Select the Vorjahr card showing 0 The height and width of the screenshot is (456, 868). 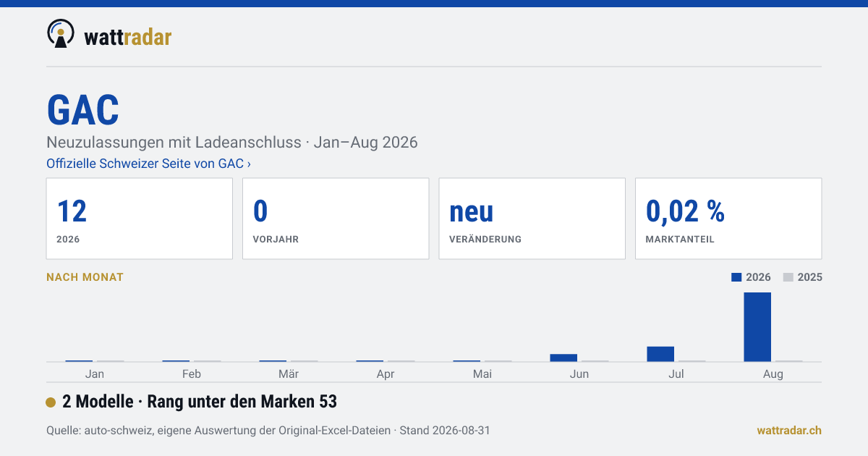pos(336,219)
